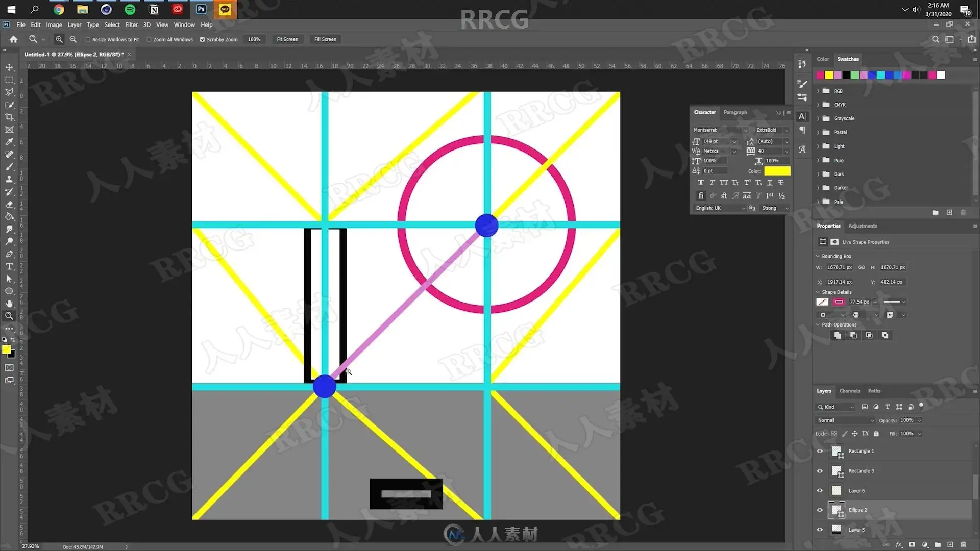The height and width of the screenshot is (551, 980).
Task: Expand the Pastel swatch folder
Action: pos(818,132)
